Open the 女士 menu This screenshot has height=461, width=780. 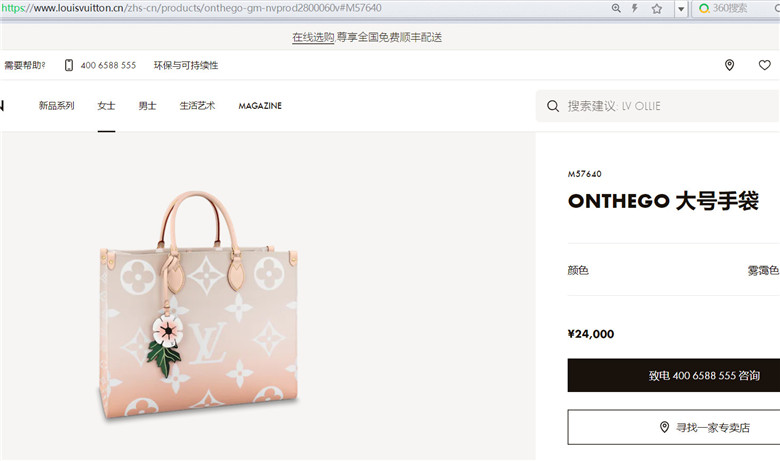coord(106,105)
